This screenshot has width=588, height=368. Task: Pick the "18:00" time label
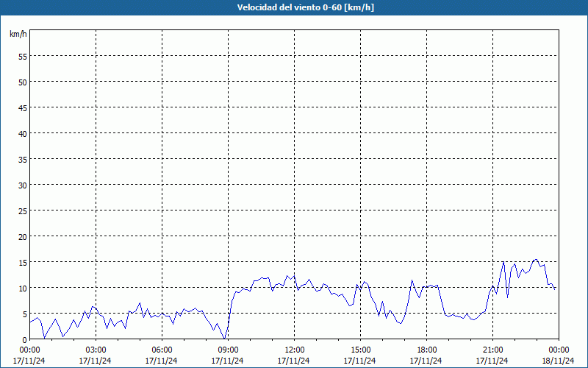pos(427,350)
